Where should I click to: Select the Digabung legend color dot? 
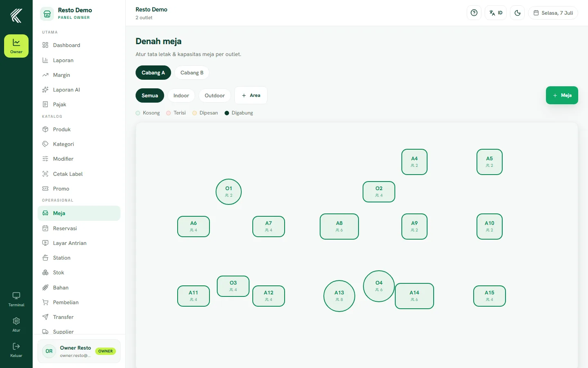point(227,113)
